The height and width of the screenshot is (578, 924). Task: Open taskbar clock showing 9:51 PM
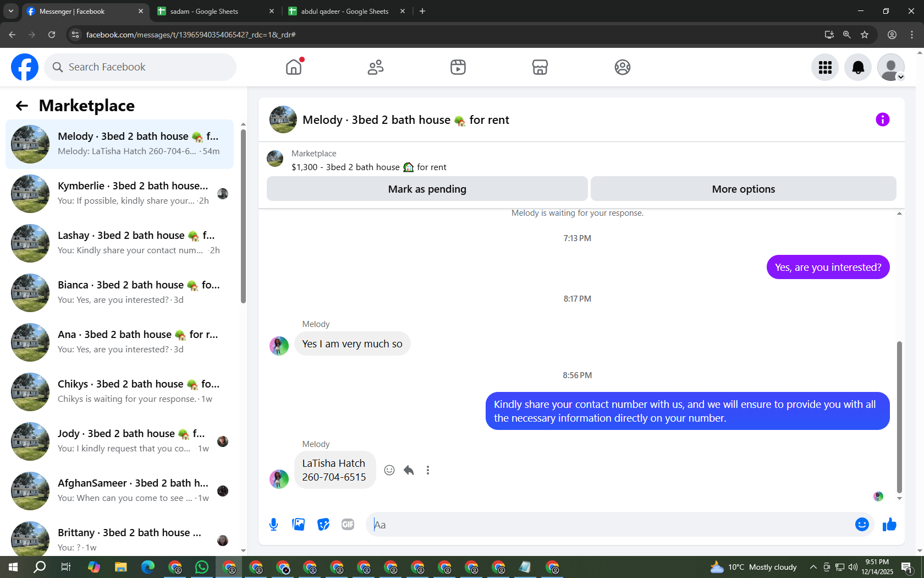pyautogui.click(x=877, y=567)
